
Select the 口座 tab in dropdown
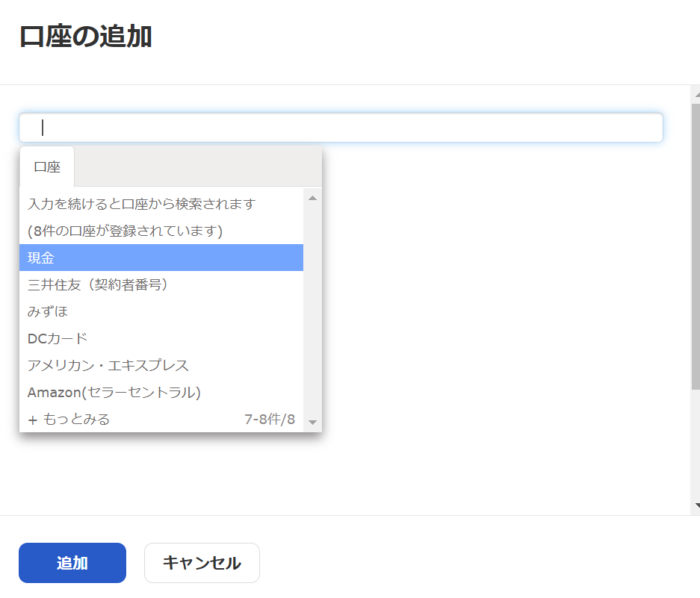(x=47, y=167)
